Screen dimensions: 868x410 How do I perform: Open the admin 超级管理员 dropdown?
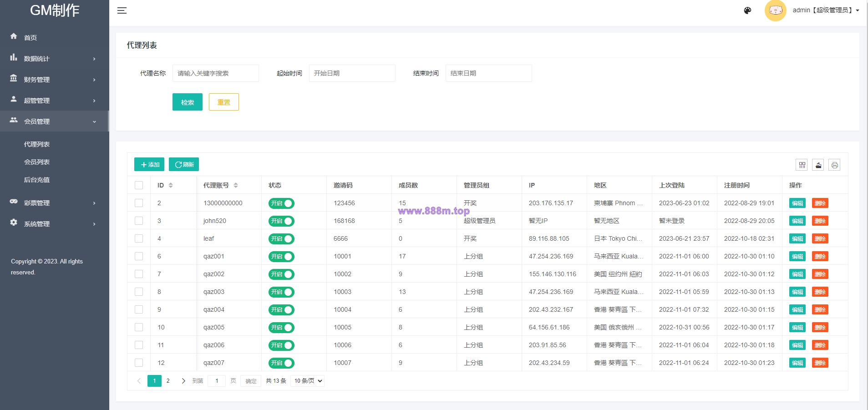coord(826,10)
